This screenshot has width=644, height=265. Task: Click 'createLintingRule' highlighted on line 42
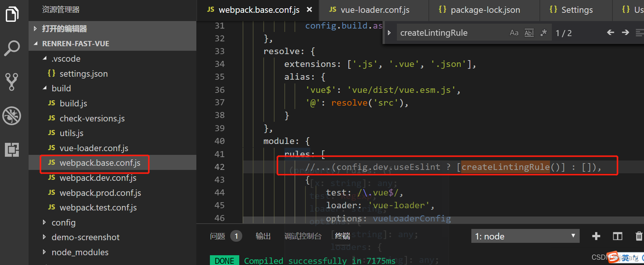pyautogui.click(x=506, y=167)
